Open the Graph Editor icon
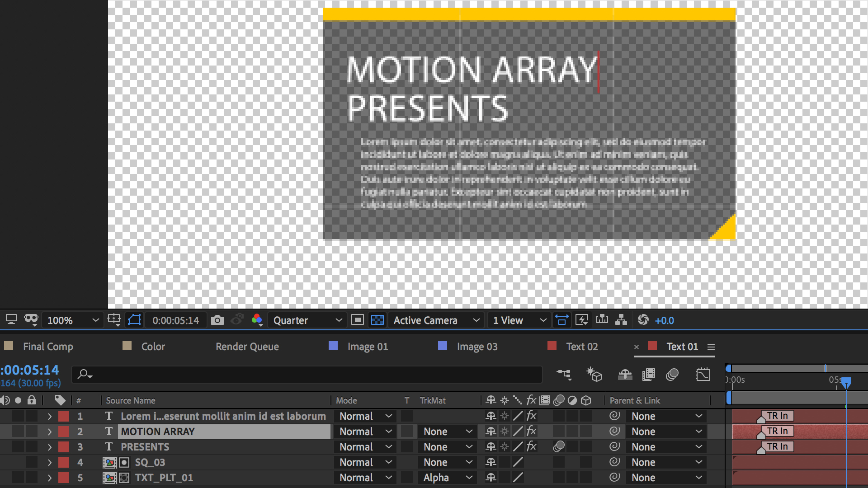Viewport: 868px width, 488px height. coord(703,375)
